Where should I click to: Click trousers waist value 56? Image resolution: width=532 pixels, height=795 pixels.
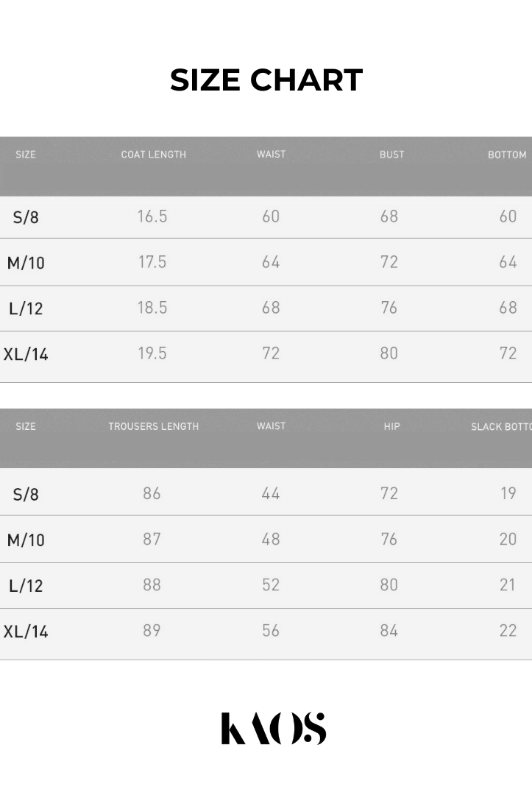point(271,631)
